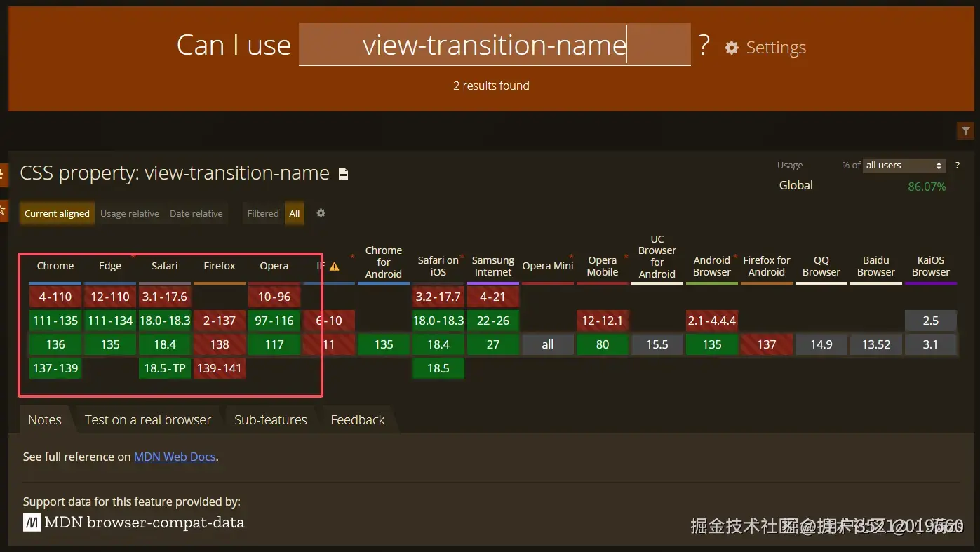
Task: Click Chrome version cell 111-135
Action: 55,321
